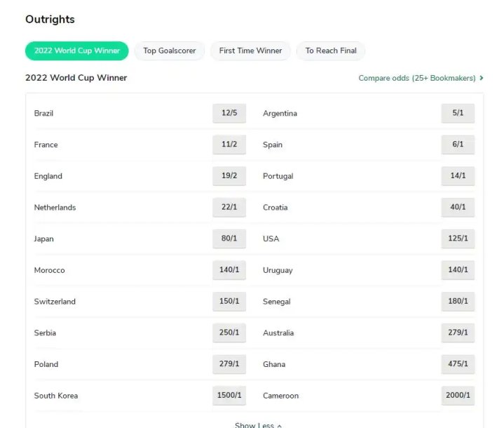Select Japan at 80/1 odds
This screenshot has width=504, height=428.
(229, 239)
